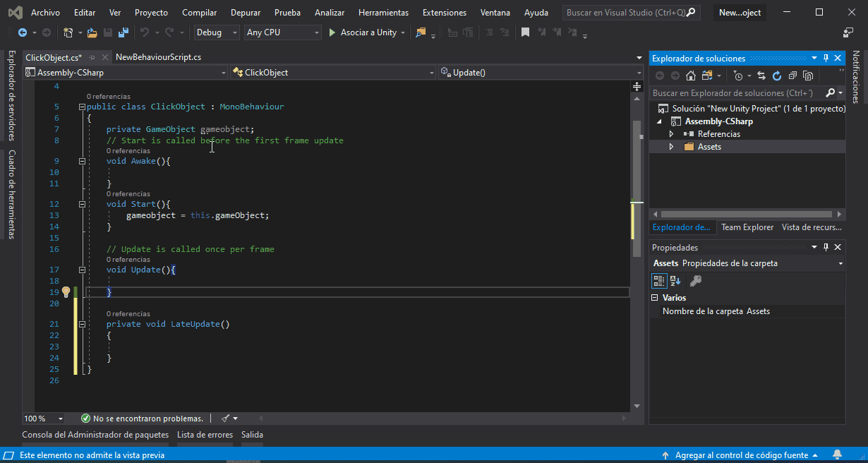
Task: Toggle alphabetical sort in Propiedades panel
Action: click(675, 281)
